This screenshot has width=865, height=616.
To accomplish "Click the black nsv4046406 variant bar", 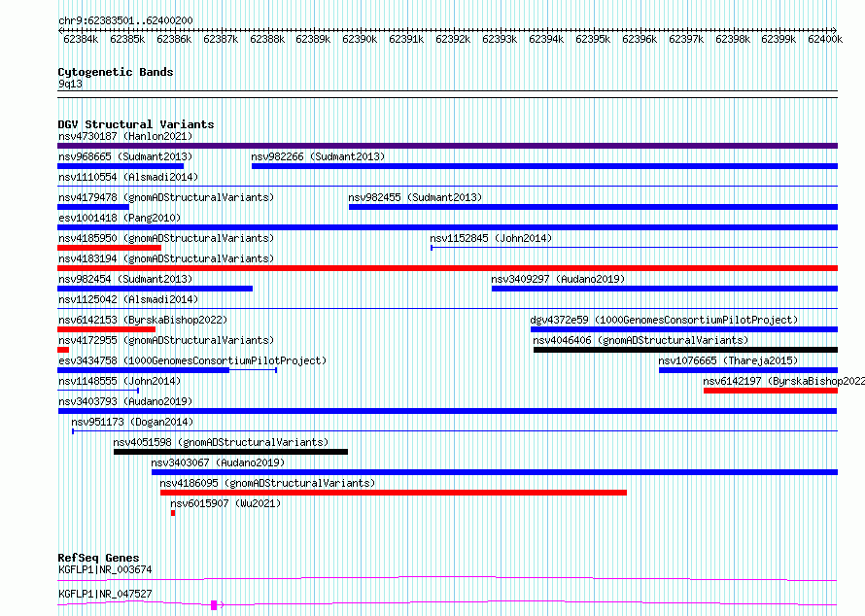I will click(686, 350).
